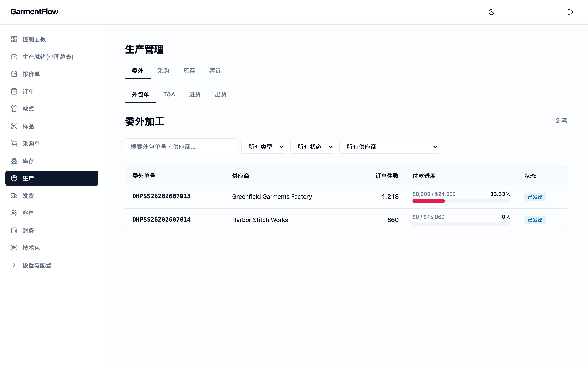This screenshot has width=588, height=368.
Task: Click the logout icon in header
Action: pos(570,12)
